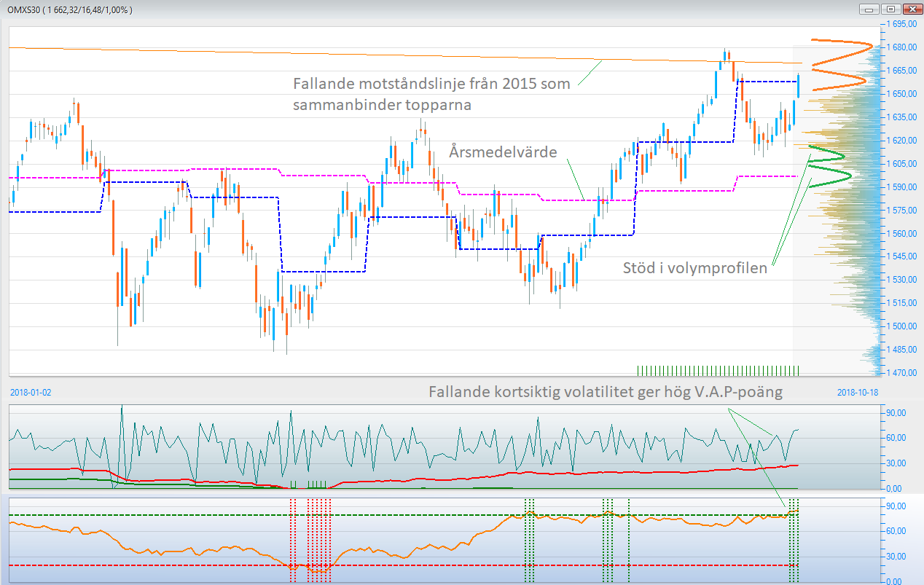Click the 1 635,00 price axis label
The width and height of the screenshot is (924, 585).
click(x=902, y=117)
